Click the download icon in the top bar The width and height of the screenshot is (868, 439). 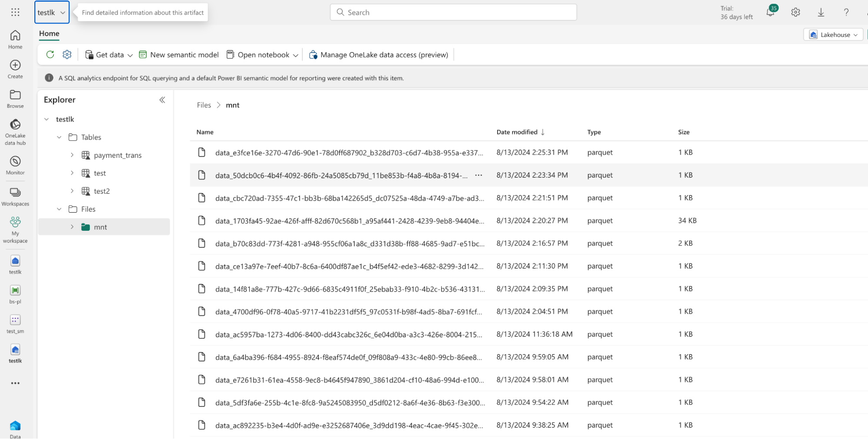[821, 12]
